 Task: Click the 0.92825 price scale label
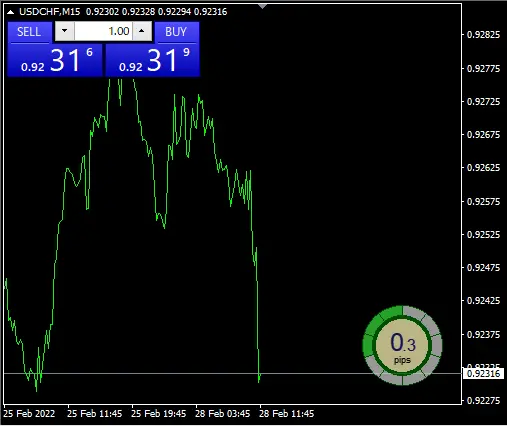(x=483, y=35)
